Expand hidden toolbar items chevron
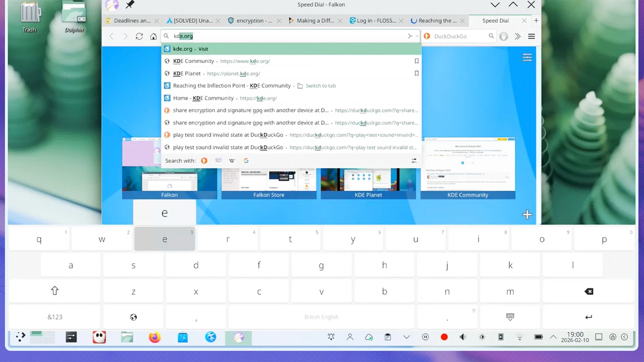Viewport: 644px width, 362px height. (x=518, y=36)
